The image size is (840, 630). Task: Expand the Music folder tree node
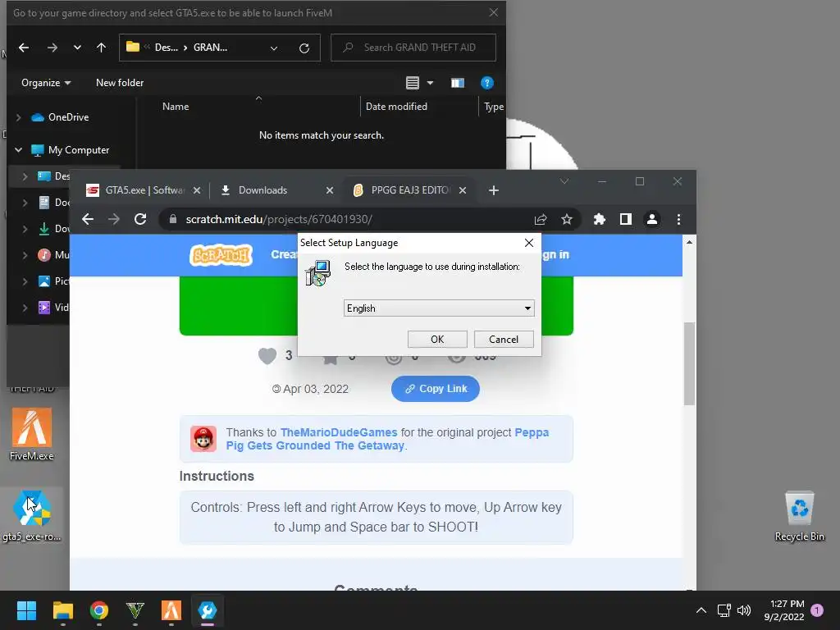(x=25, y=255)
